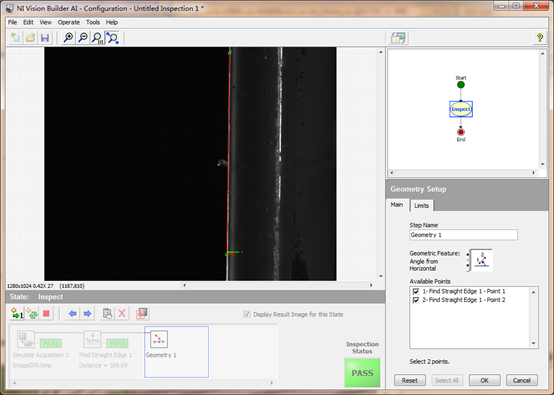This screenshot has height=395, width=554.
Task: Click the Run Inspection Once icon
Action: 17,313
